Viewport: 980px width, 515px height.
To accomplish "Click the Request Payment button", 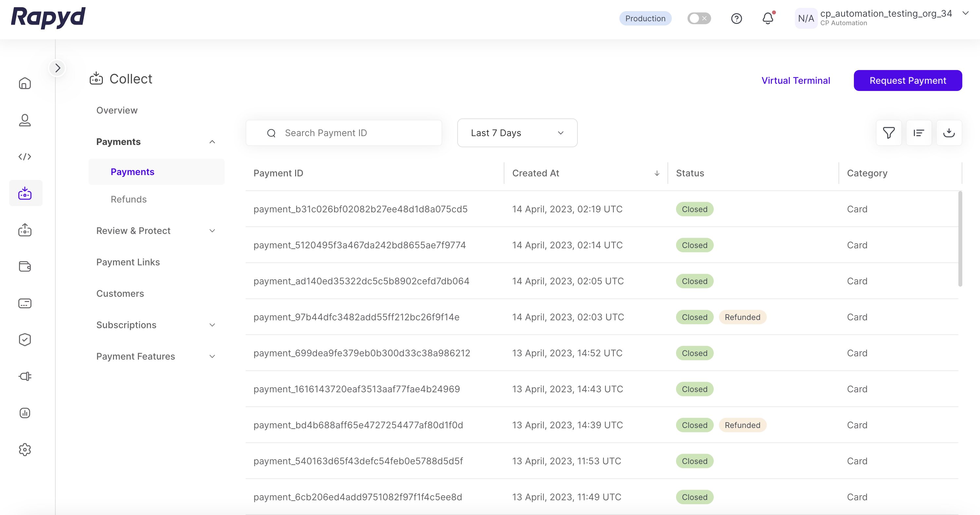I will tap(907, 80).
